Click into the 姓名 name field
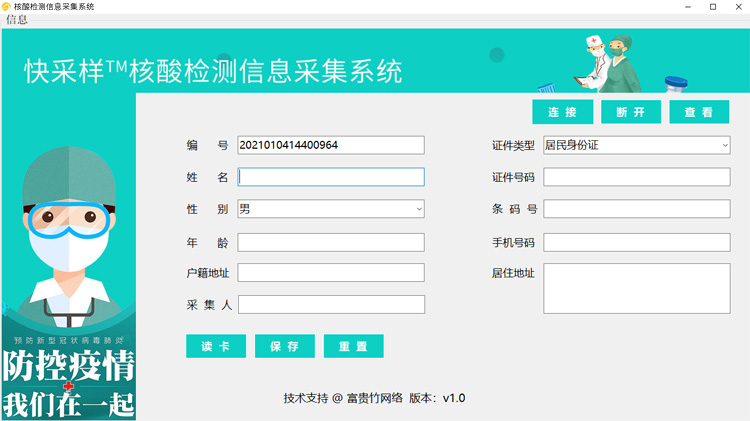Image resolution: width=750 pixels, height=421 pixels. (331, 177)
